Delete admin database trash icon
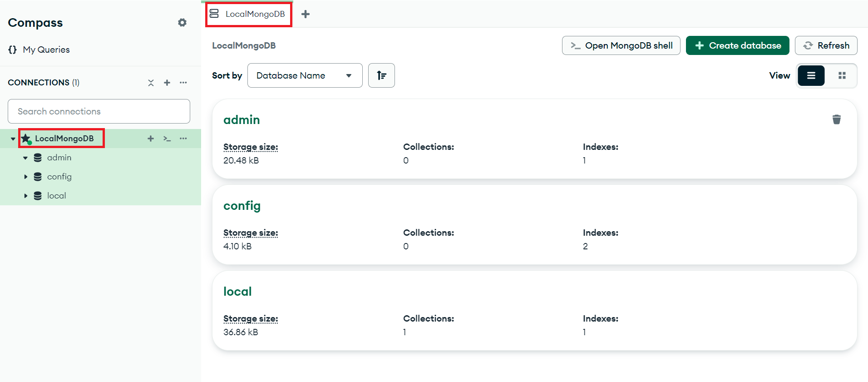 [x=837, y=119]
